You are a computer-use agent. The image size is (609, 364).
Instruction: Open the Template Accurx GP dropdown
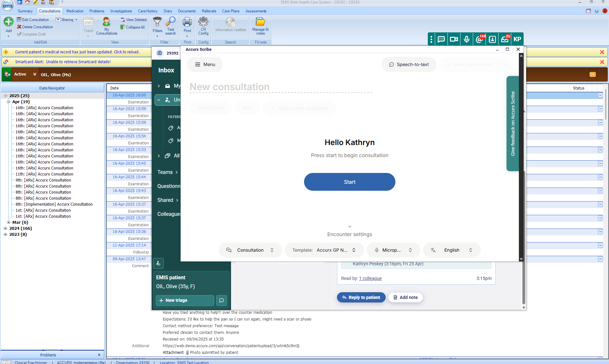pos(324,250)
